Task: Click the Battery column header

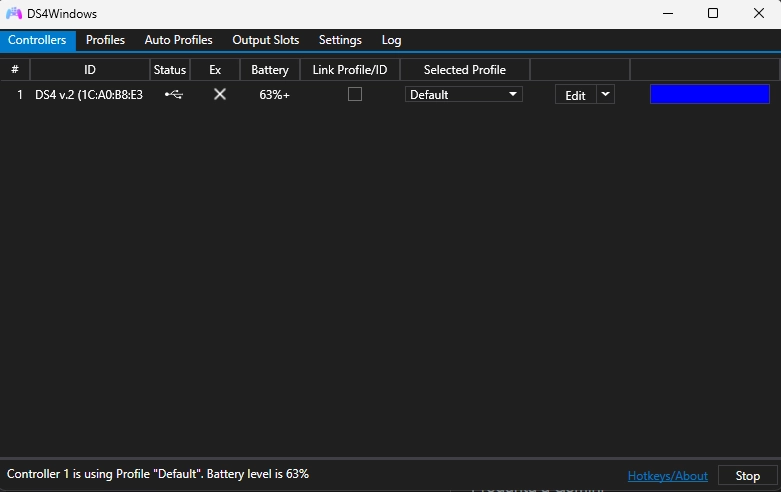Action: pyautogui.click(x=270, y=70)
